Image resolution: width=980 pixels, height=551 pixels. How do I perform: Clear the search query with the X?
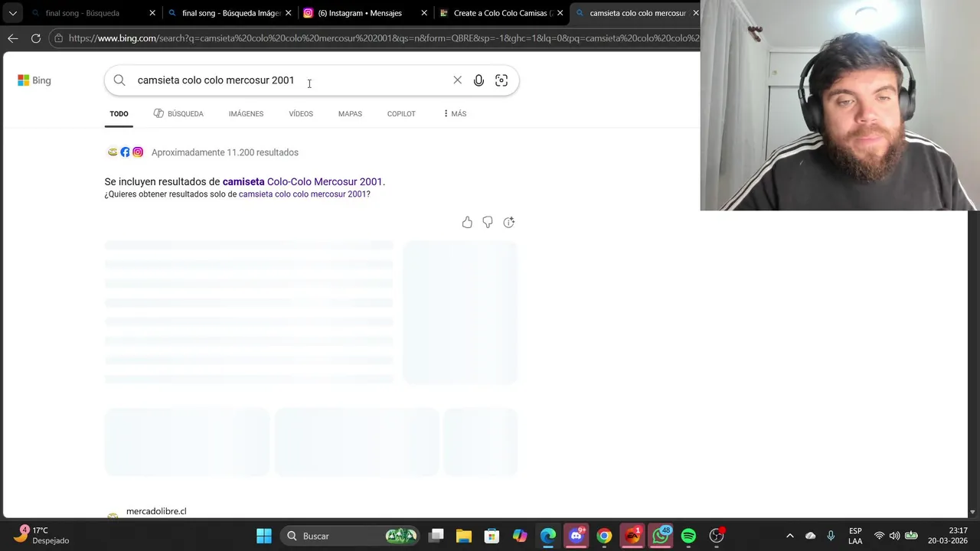pos(457,80)
